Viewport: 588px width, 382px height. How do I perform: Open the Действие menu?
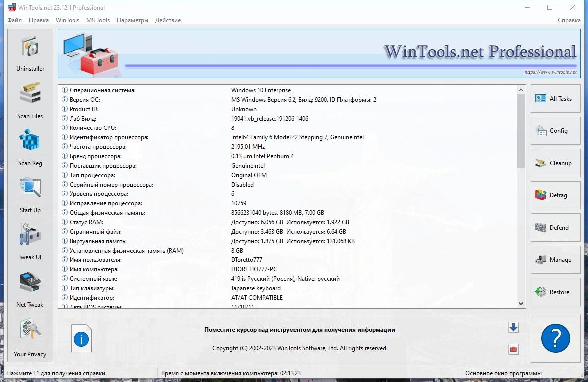(x=168, y=20)
